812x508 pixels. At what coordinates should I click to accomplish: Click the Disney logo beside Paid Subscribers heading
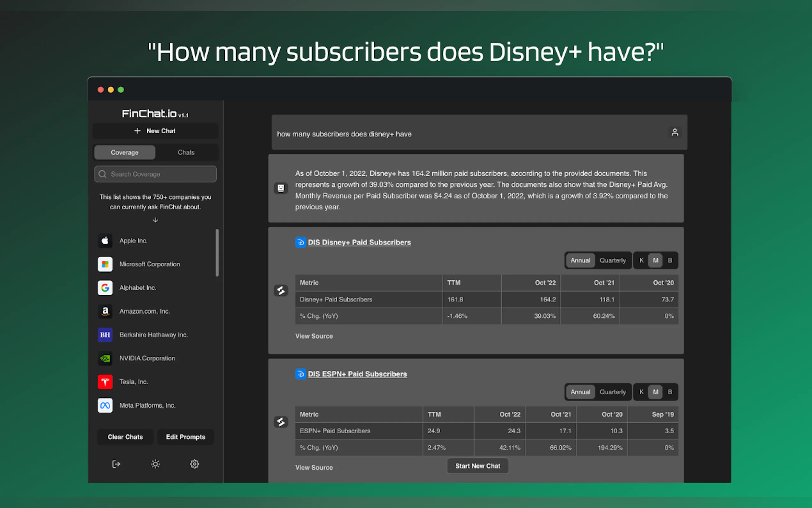(301, 242)
